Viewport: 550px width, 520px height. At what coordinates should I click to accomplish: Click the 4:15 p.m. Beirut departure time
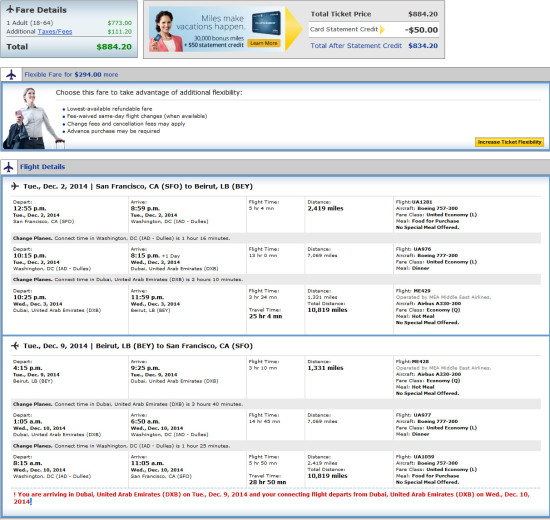pos(28,368)
